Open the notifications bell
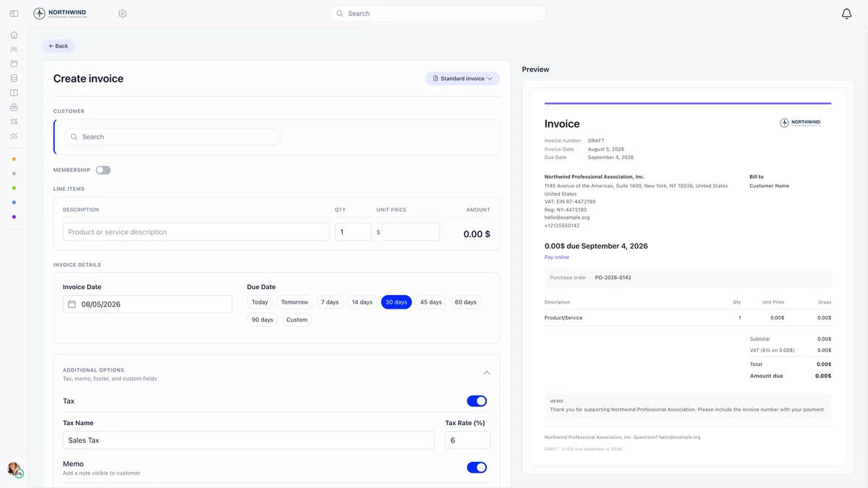Screen dimensions: 868x488 point(846,14)
